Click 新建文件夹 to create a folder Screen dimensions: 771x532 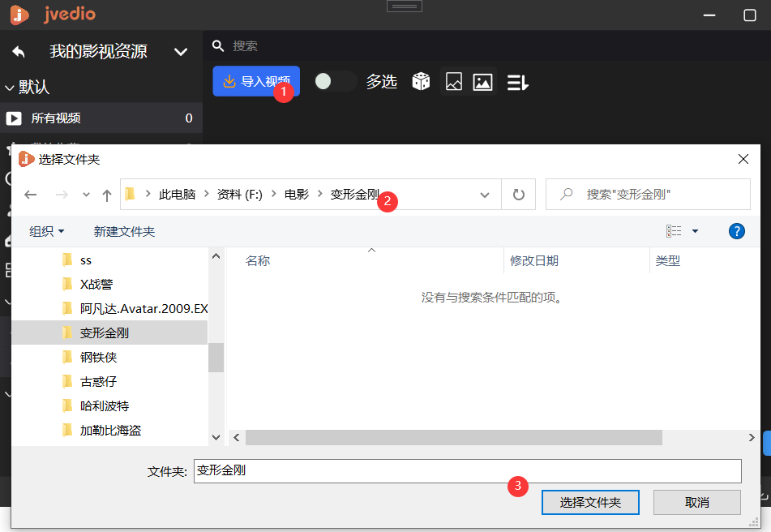pyautogui.click(x=124, y=232)
